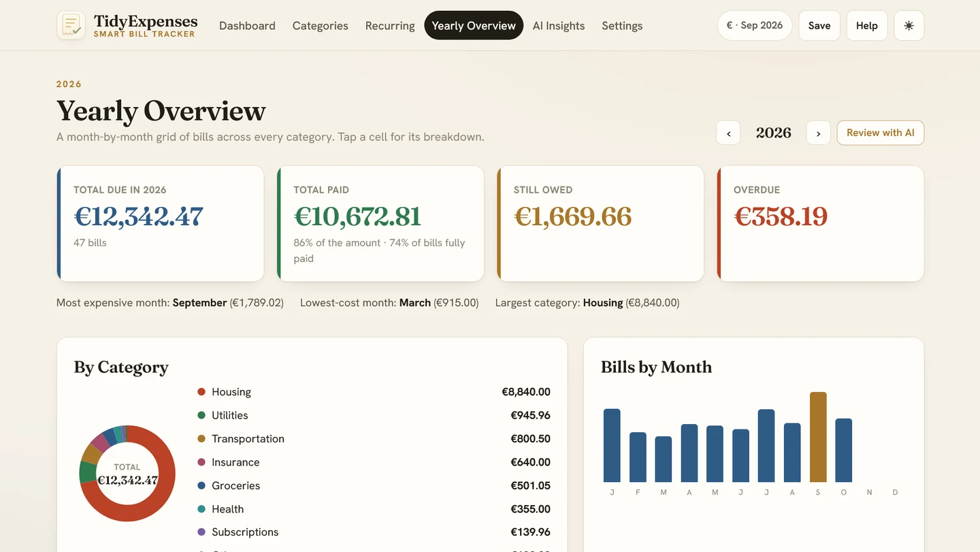Go to previous year with left chevron
The height and width of the screenshot is (552, 980).
coord(728,133)
